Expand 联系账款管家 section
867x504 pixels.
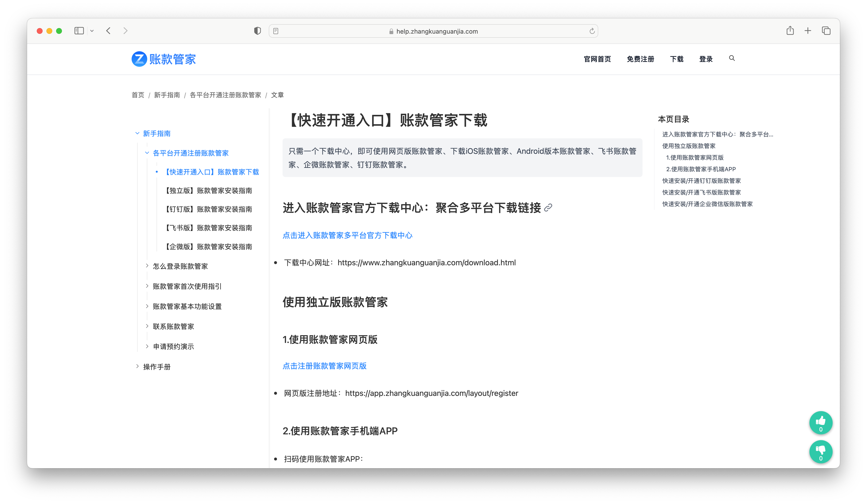(147, 326)
